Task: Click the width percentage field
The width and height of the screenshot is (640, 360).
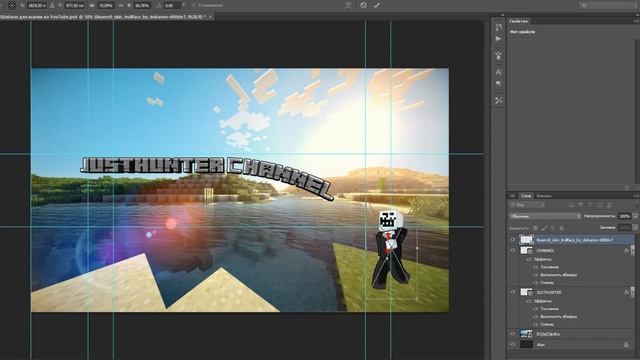Action: tap(105, 6)
